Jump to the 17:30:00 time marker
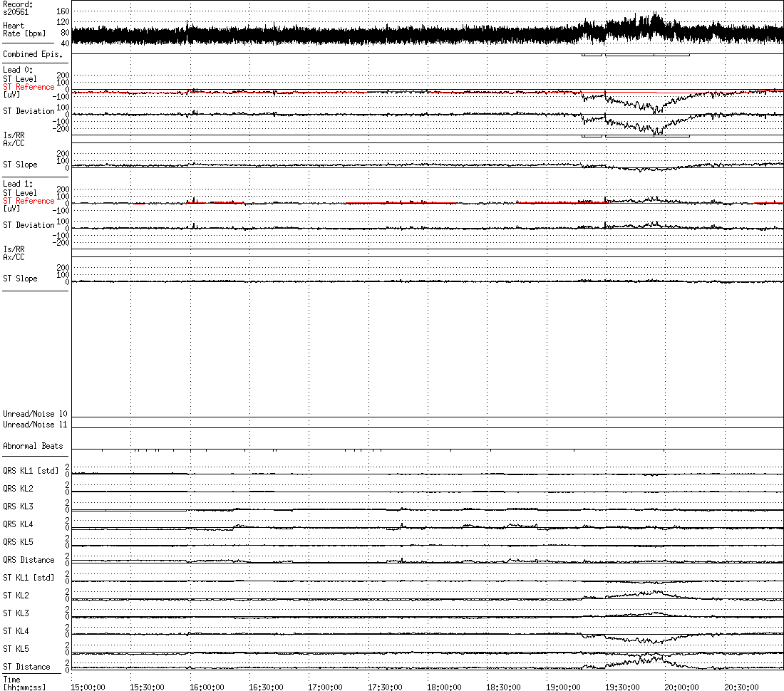The image size is (784, 691). click(x=384, y=687)
